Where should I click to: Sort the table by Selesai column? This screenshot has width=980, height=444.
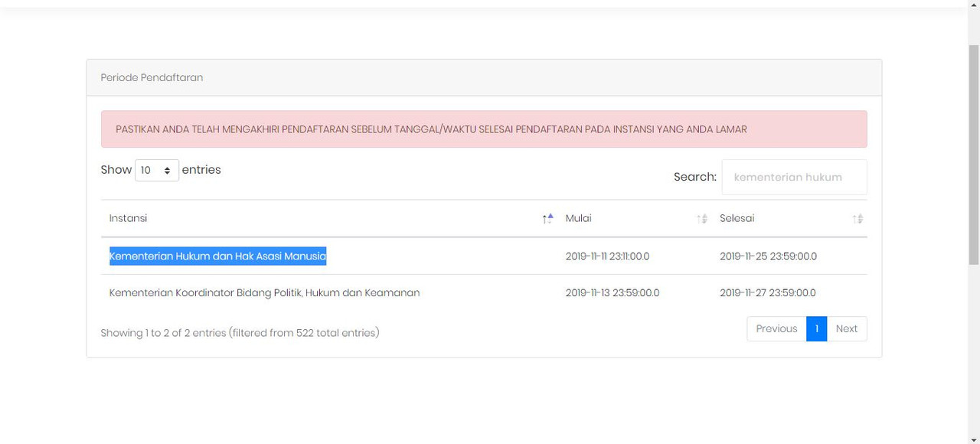click(x=789, y=218)
